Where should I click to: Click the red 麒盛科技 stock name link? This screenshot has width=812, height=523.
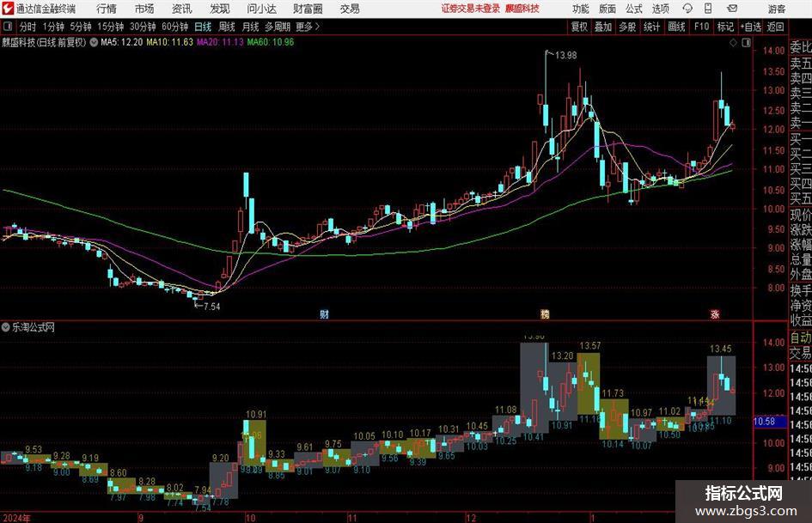(522, 9)
